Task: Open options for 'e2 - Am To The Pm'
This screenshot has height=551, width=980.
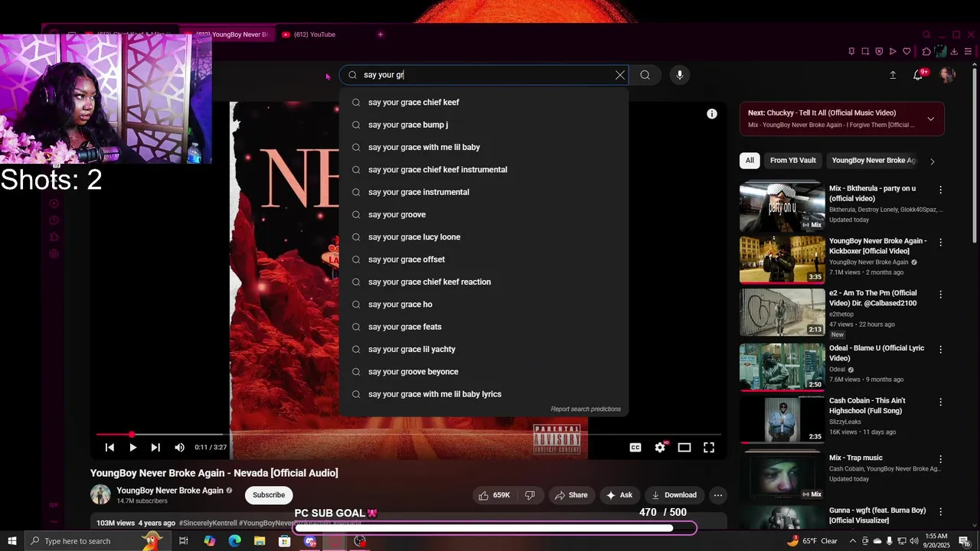Action: 941,295
